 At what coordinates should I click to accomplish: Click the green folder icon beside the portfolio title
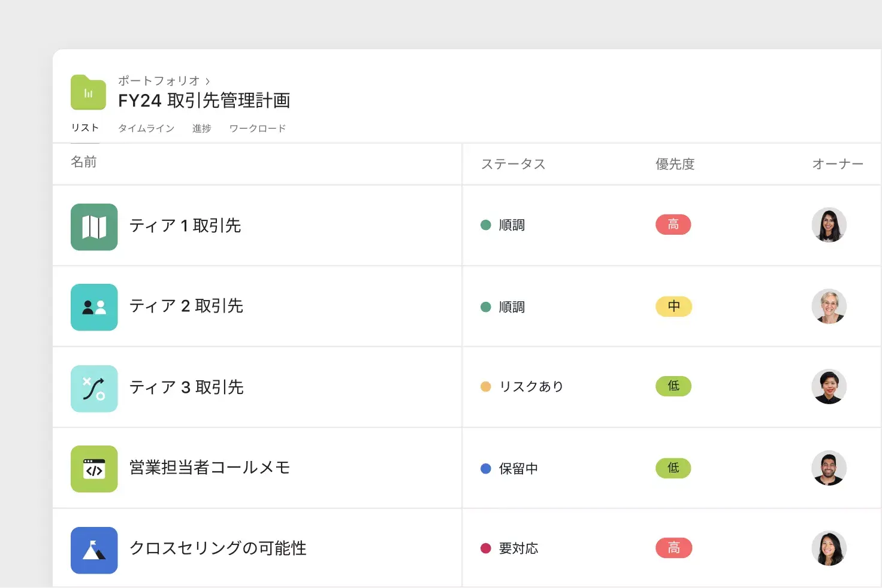pyautogui.click(x=87, y=92)
